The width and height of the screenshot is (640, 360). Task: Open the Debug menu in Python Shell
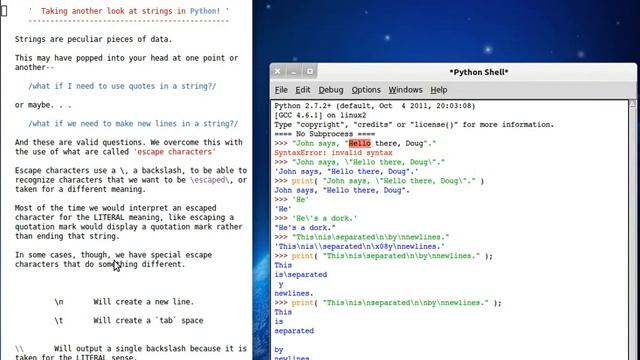[331, 90]
